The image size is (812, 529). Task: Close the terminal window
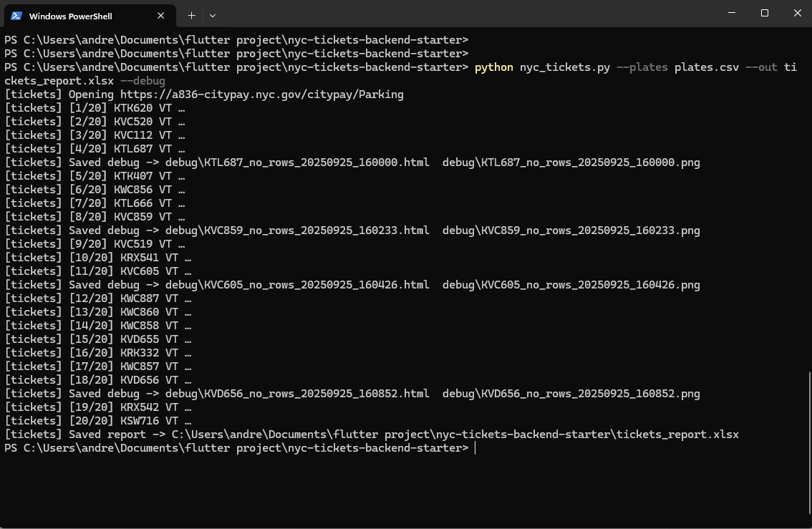click(797, 13)
